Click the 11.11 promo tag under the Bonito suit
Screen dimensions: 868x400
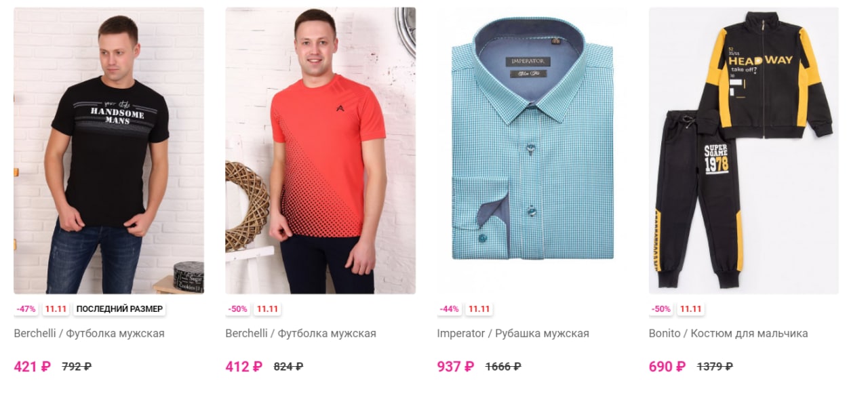(690, 309)
